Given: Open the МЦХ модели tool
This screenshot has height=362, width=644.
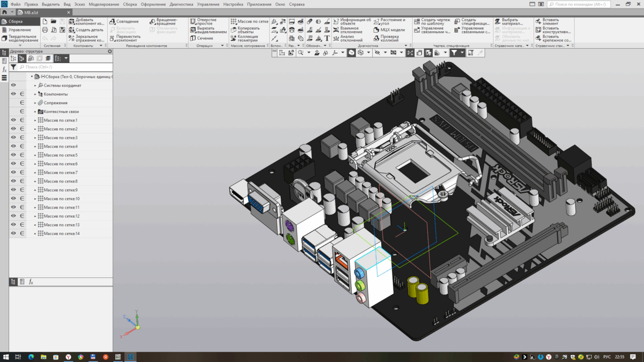Looking at the screenshot, I should pyautogui.click(x=377, y=30).
